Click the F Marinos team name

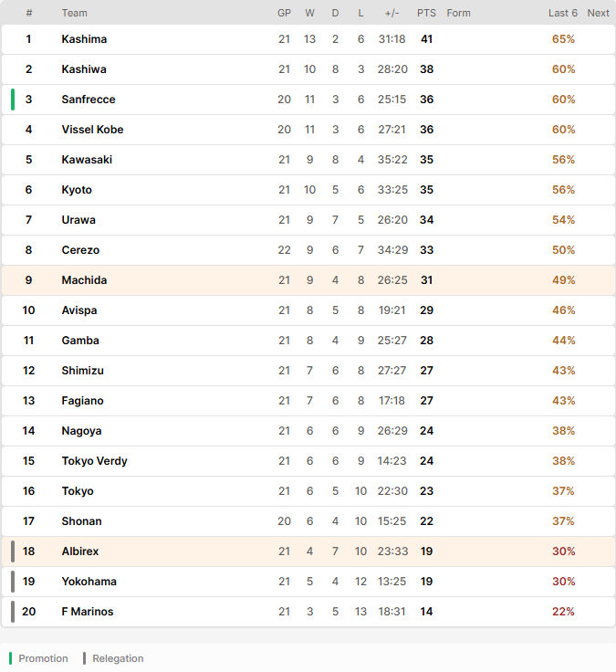coord(88,612)
